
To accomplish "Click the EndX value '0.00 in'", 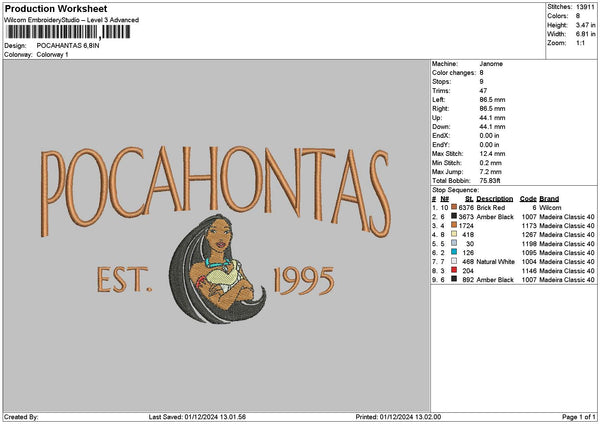I will pyautogui.click(x=489, y=135).
